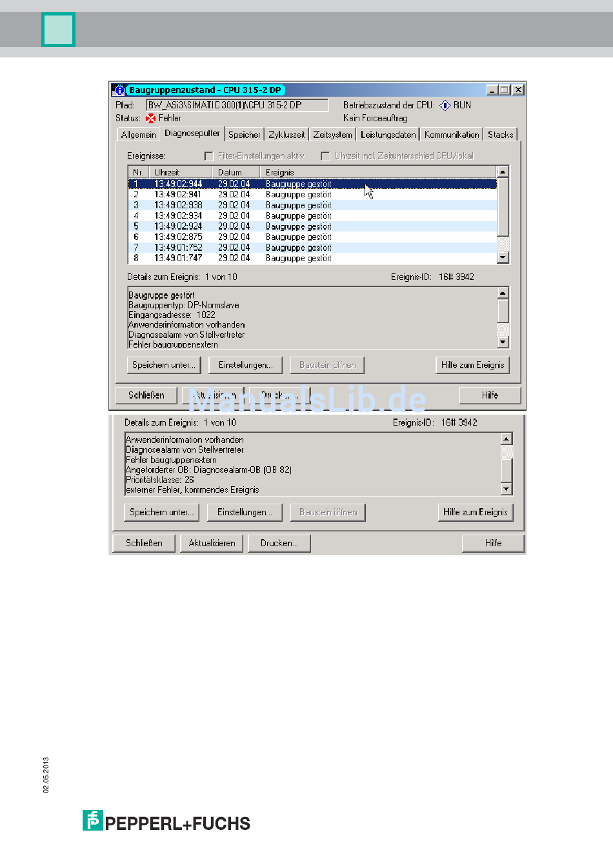Switch to the Kommunikation tab
The width and height of the screenshot is (613, 868).
(452, 135)
